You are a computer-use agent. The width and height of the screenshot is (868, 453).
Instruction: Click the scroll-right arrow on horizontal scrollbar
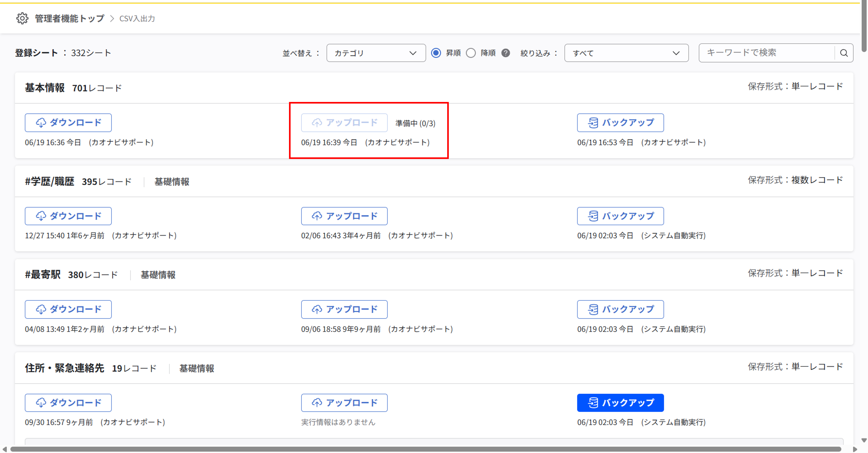pyautogui.click(x=855, y=449)
